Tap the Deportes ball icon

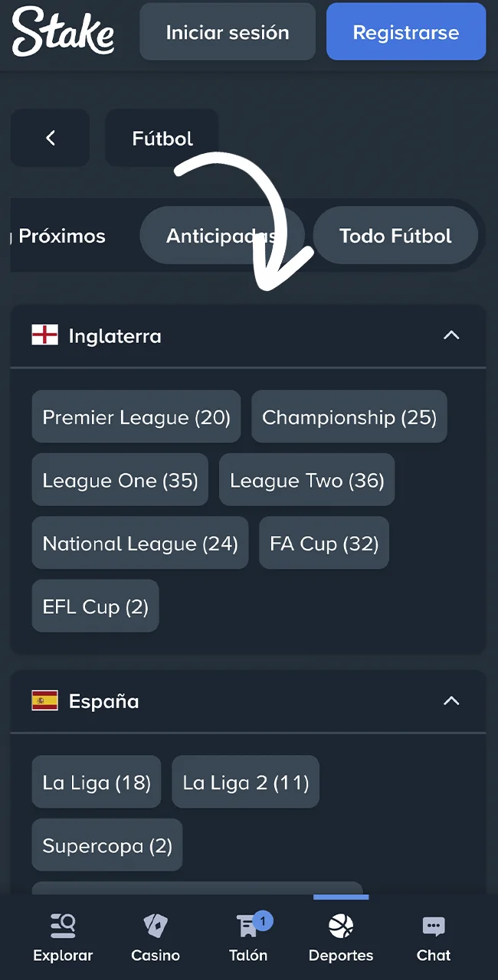[x=341, y=925]
